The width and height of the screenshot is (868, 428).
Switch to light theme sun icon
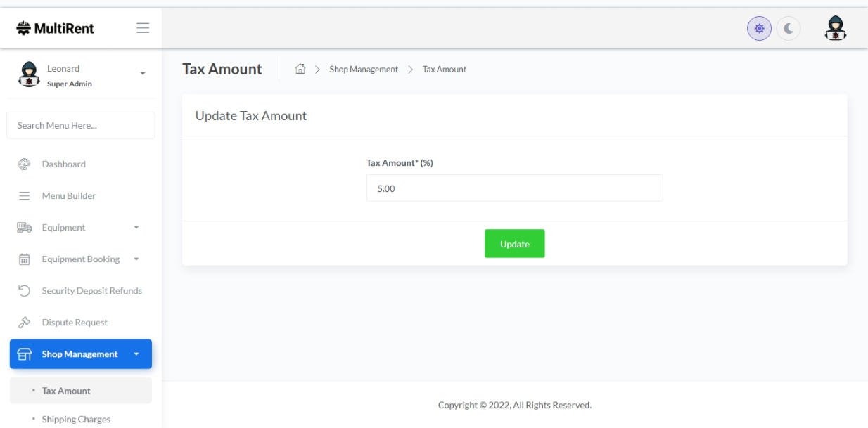(759, 29)
